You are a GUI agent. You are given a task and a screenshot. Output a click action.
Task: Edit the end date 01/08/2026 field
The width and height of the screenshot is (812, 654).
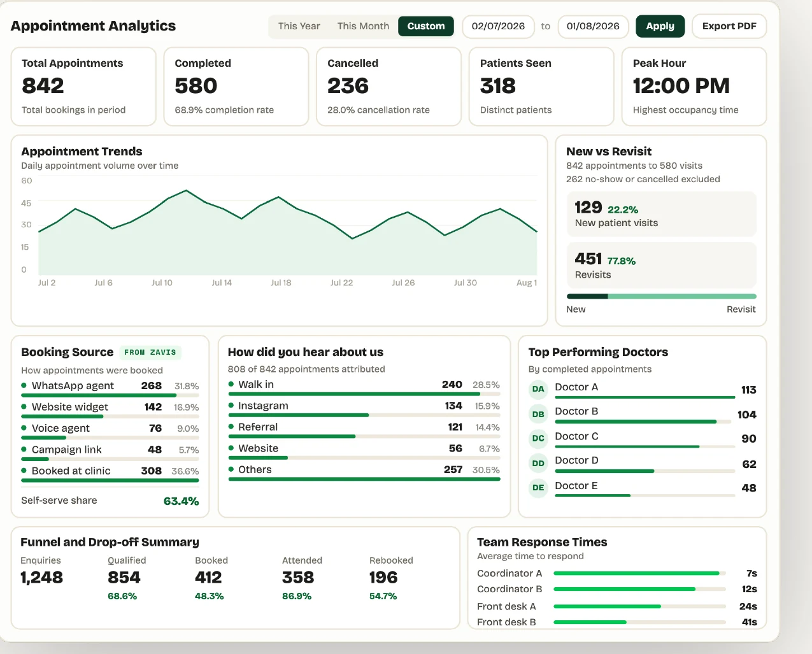(x=593, y=26)
